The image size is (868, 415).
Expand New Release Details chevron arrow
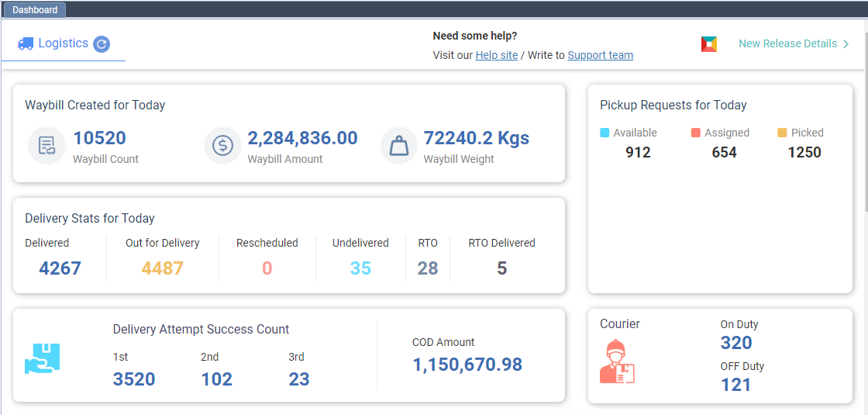[846, 44]
